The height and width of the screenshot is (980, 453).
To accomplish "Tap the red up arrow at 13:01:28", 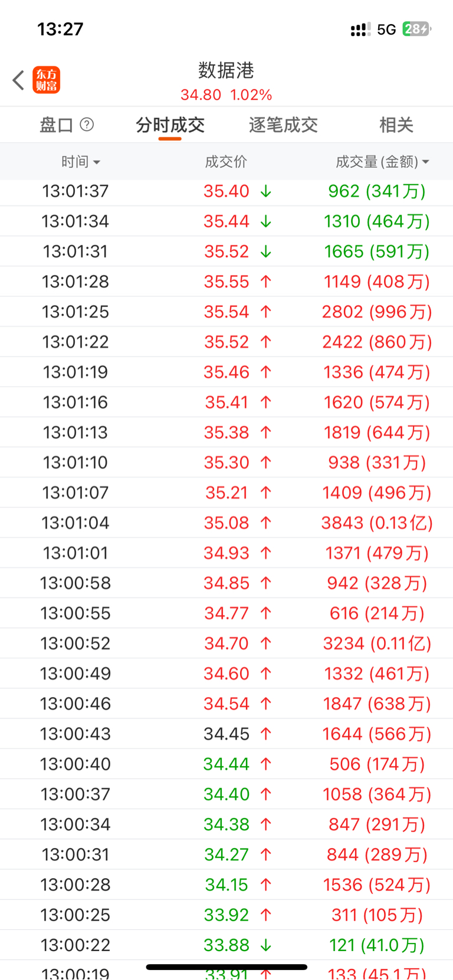I will coord(266,282).
